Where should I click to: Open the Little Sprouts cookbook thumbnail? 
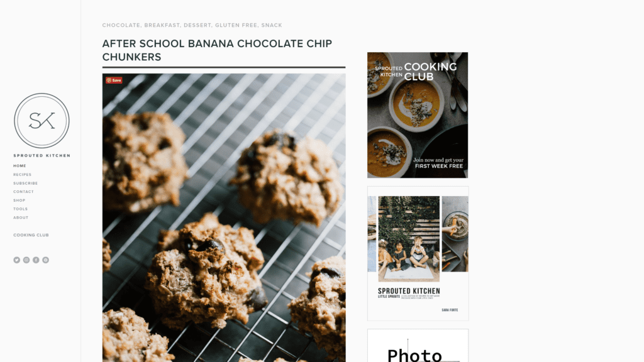point(418,253)
